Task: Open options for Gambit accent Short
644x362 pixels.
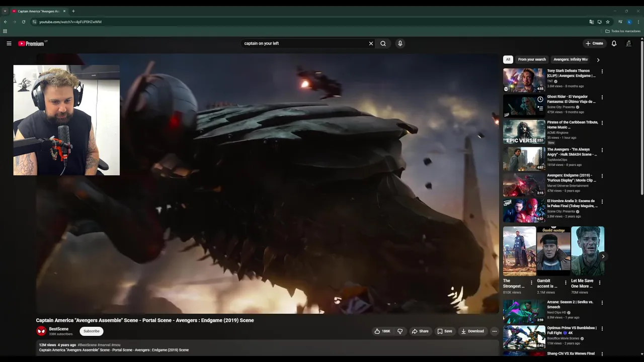Action: pos(566,283)
